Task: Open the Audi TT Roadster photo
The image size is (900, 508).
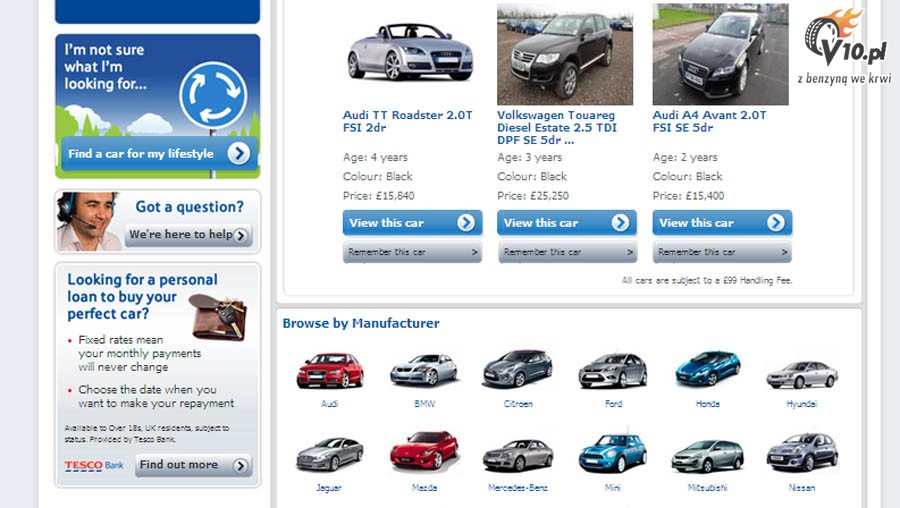Action: [x=410, y=53]
